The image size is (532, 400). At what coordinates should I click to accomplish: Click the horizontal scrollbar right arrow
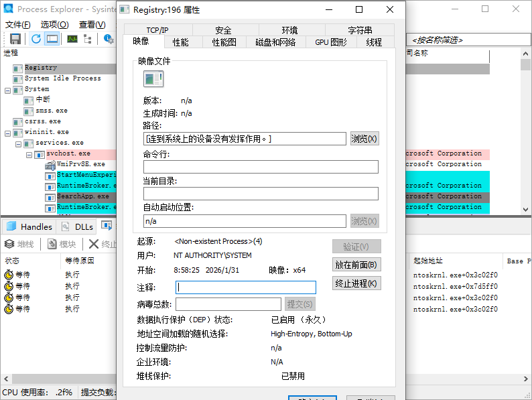click(525, 379)
